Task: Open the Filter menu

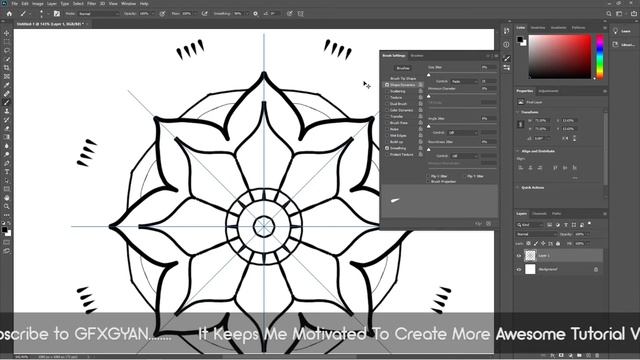Action: (x=91, y=4)
